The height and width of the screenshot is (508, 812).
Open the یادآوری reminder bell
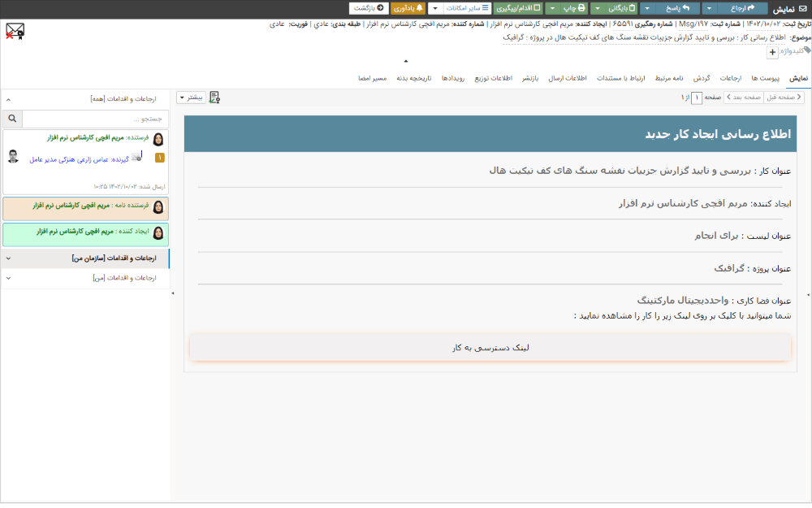tap(419, 8)
